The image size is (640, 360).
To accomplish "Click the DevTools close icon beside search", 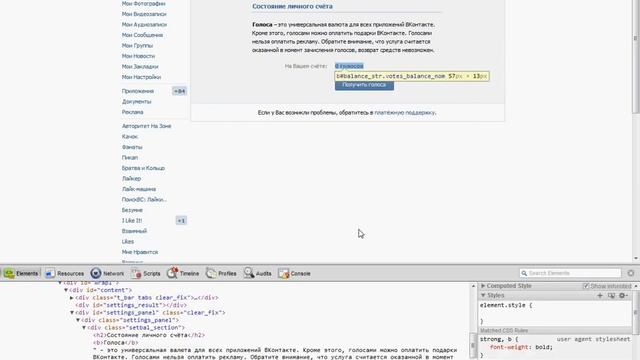I will [631, 273].
